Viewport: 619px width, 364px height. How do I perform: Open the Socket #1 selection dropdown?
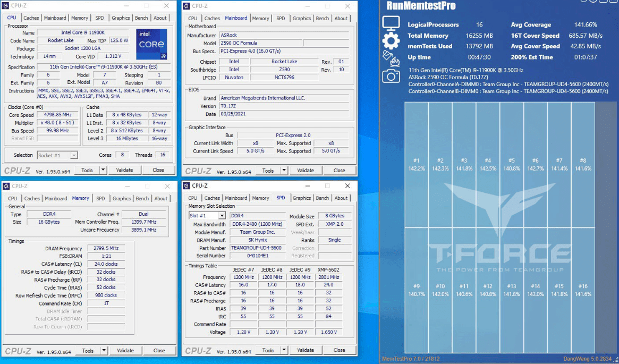pos(74,155)
